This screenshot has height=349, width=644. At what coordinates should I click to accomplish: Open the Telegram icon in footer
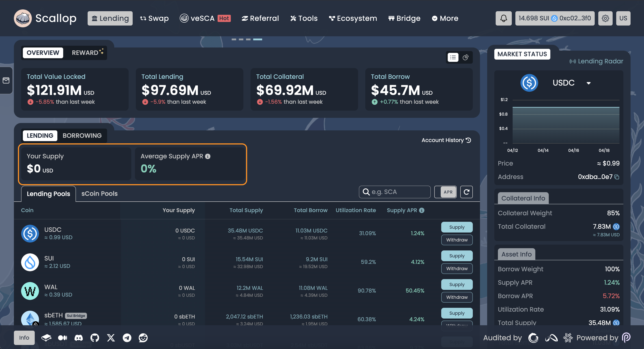(x=127, y=338)
